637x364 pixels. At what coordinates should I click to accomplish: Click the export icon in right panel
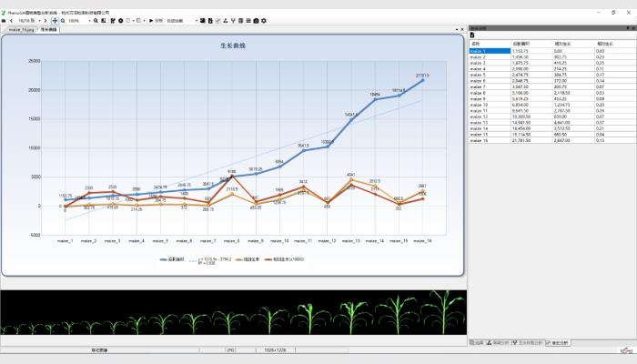(x=472, y=35)
